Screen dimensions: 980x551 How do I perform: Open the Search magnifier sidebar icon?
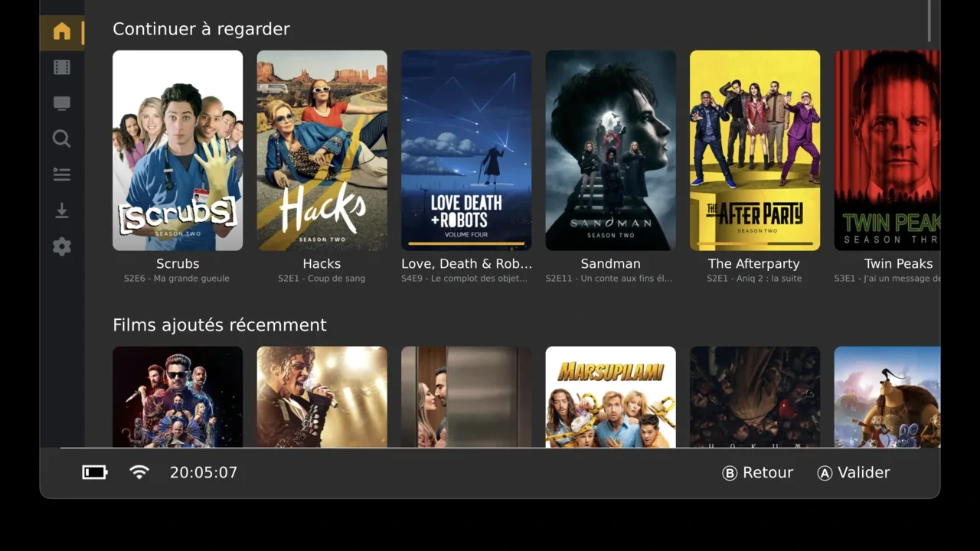tap(62, 139)
